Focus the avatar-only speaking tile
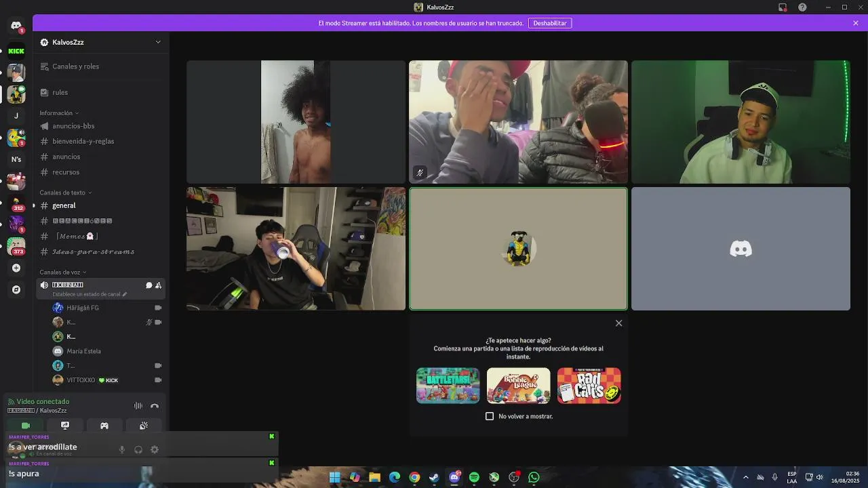Viewport: 868px width, 488px height. point(518,249)
